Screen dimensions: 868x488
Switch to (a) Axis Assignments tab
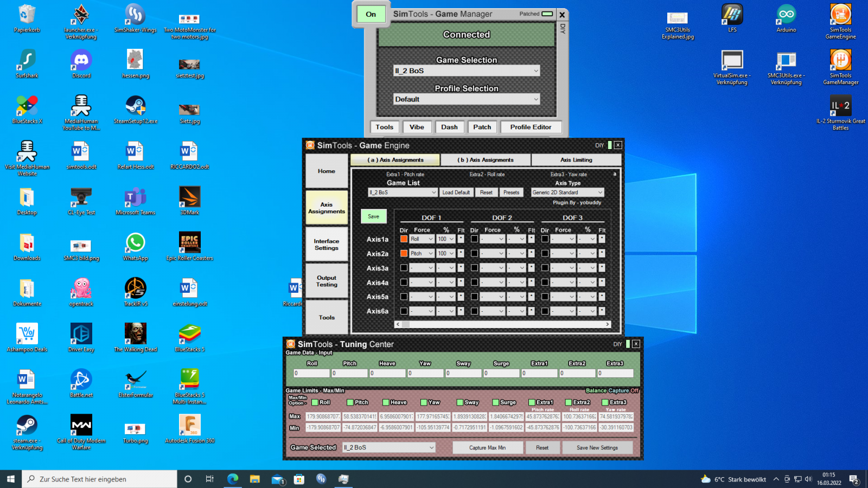[395, 160]
